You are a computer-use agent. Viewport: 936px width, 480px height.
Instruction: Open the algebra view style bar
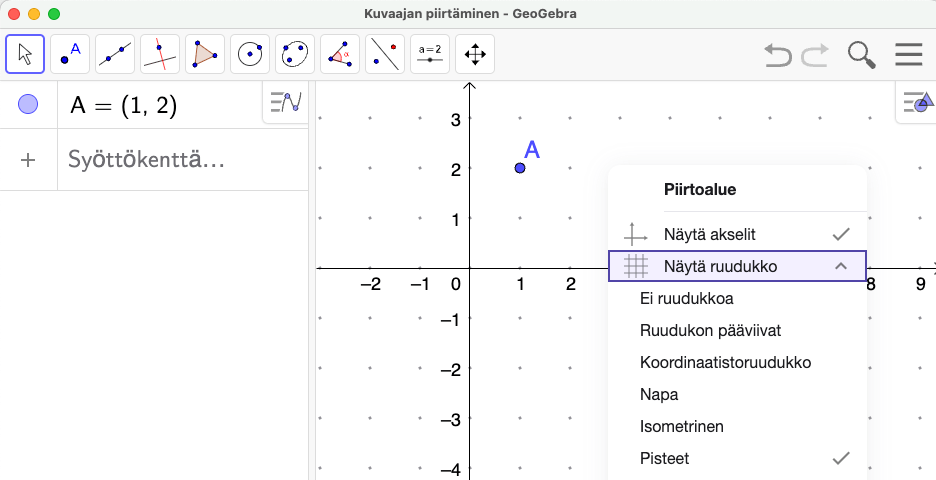click(286, 103)
